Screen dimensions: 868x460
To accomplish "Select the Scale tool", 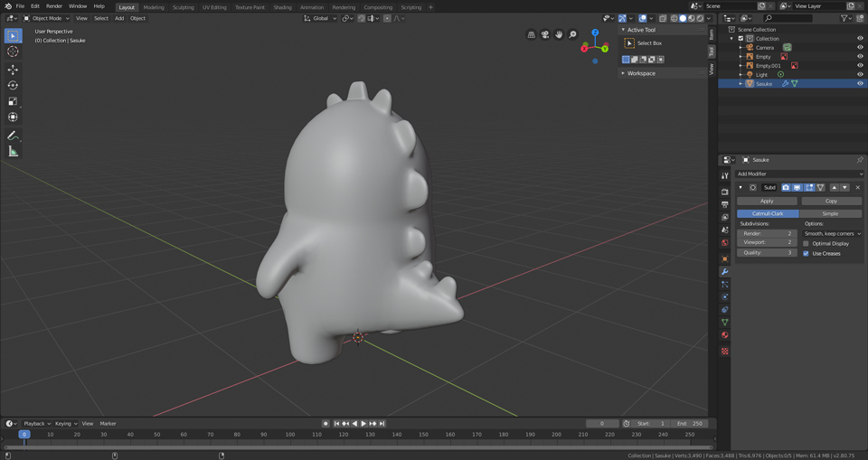I will [14, 101].
